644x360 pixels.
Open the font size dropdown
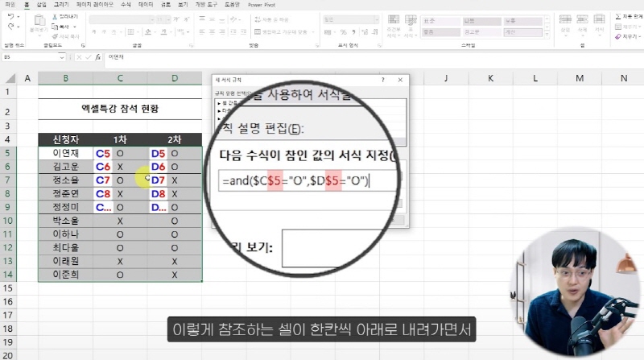click(168, 19)
